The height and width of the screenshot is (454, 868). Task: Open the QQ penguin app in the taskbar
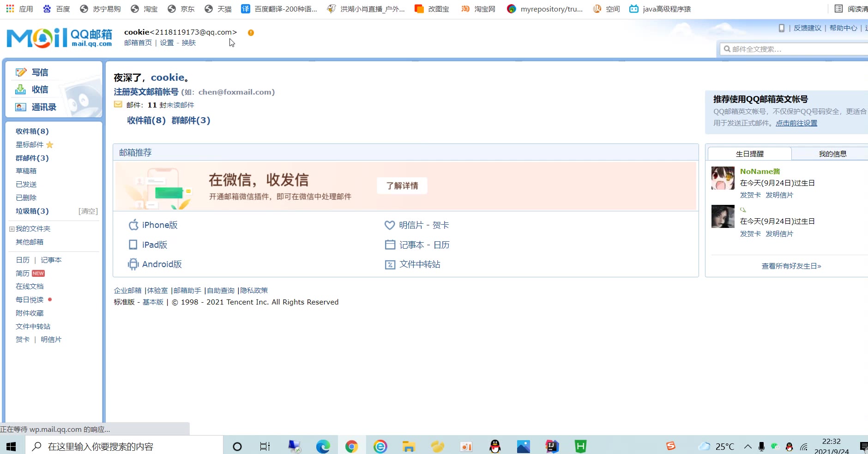(x=495, y=446)
